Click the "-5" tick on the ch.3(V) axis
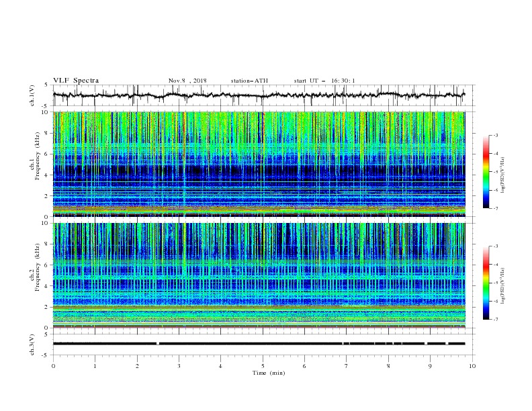Image resolution: width=532 pixels, height=411 pixels. [46, 355]
